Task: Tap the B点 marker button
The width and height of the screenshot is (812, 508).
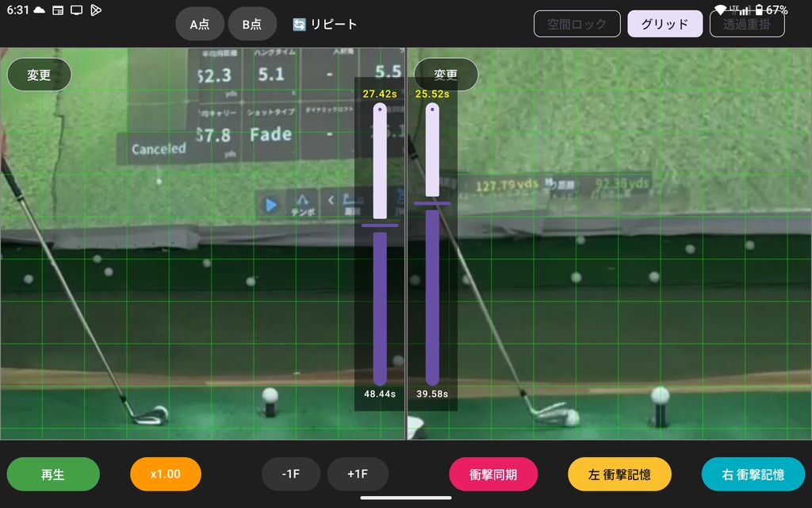Action: point(252,24)
